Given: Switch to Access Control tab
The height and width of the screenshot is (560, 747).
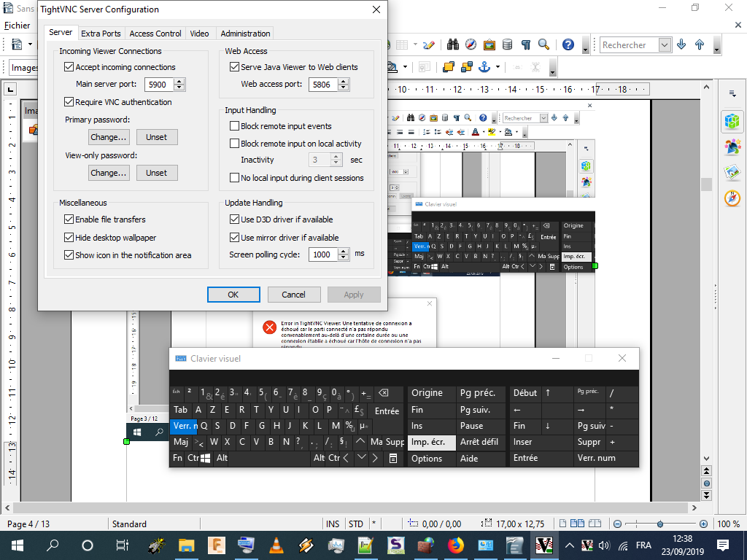Looking at the screenshot, I should click(155, 34).
